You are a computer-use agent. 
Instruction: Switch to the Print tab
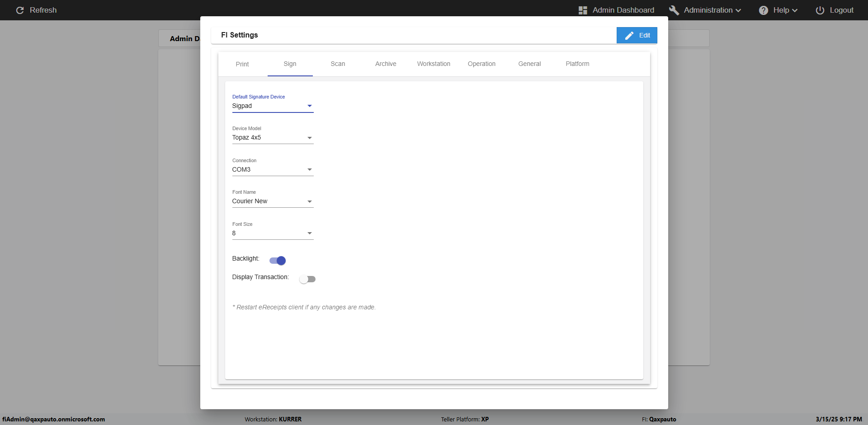click(242, 64)
